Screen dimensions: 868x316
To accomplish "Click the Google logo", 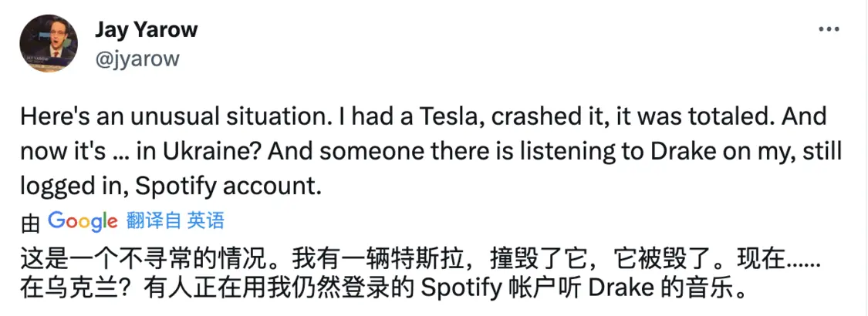I will click(82, 222).
